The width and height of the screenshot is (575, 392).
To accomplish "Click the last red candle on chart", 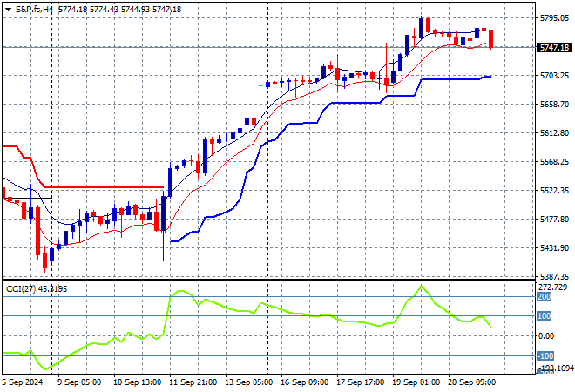I will [492, 39].
